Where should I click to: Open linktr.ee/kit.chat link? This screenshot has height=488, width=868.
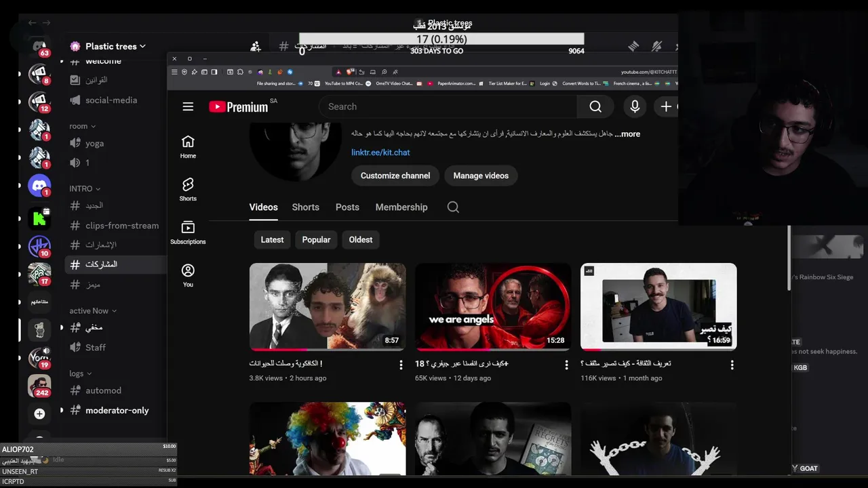coord(380,152)
